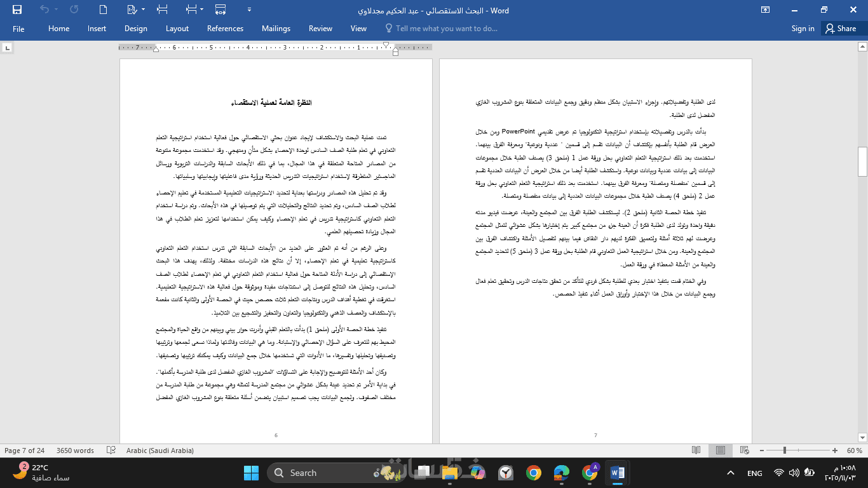Open zoom dialog via 60 % level
The image size is (868, 488).
855,451
